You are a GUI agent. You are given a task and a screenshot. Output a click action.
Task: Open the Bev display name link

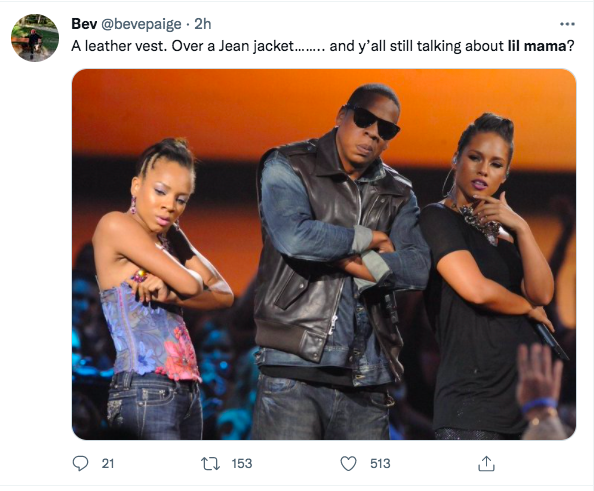84,24
